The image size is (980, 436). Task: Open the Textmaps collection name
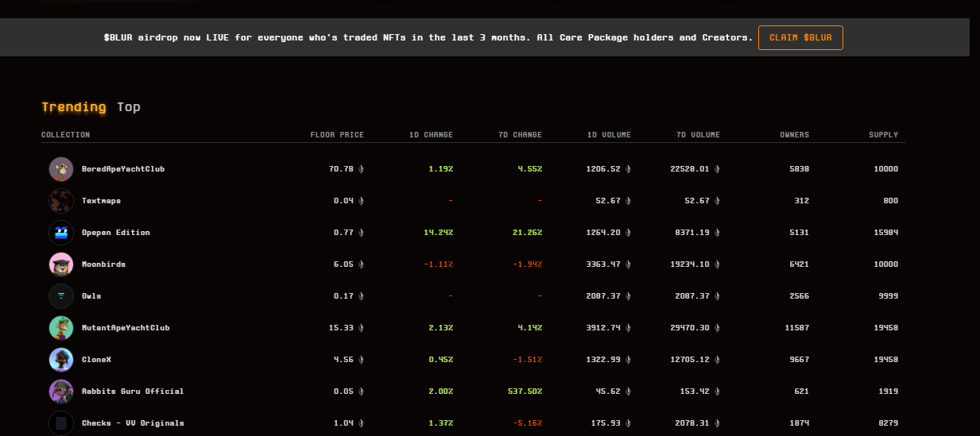coord(102,201)
